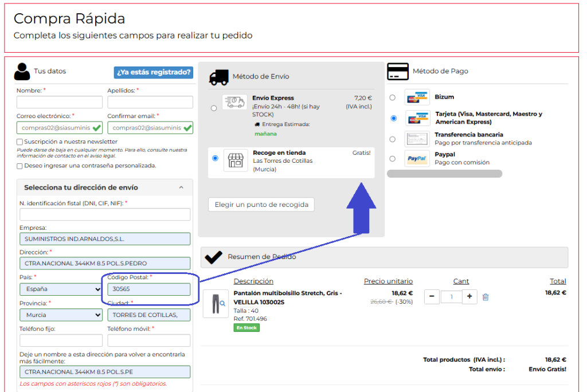Click the ¿Ya estás registrado? button

[154, 72]
